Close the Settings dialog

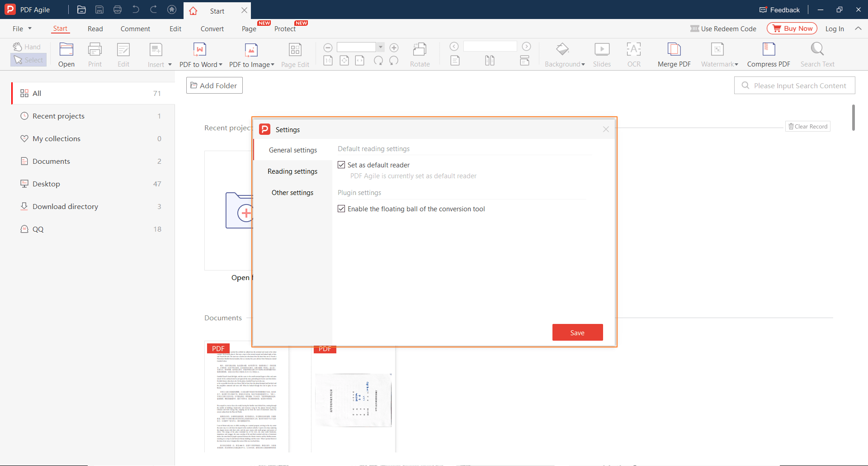click(x=606, y=129)
